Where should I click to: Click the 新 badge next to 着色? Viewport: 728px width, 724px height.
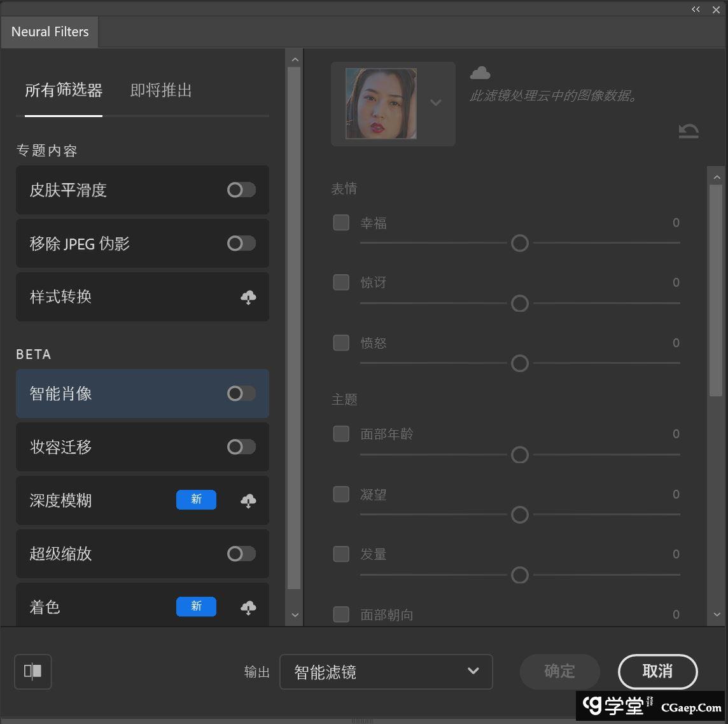[196, 607]
